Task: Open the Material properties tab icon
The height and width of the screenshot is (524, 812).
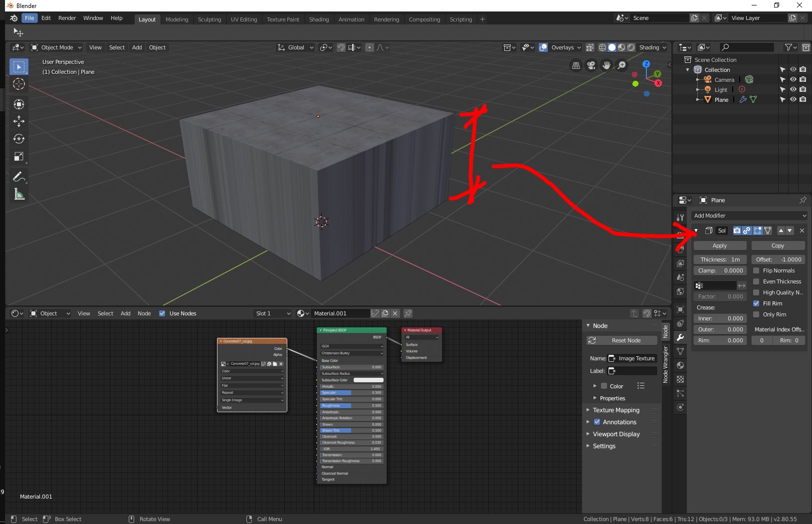Action: pos(680,365)
